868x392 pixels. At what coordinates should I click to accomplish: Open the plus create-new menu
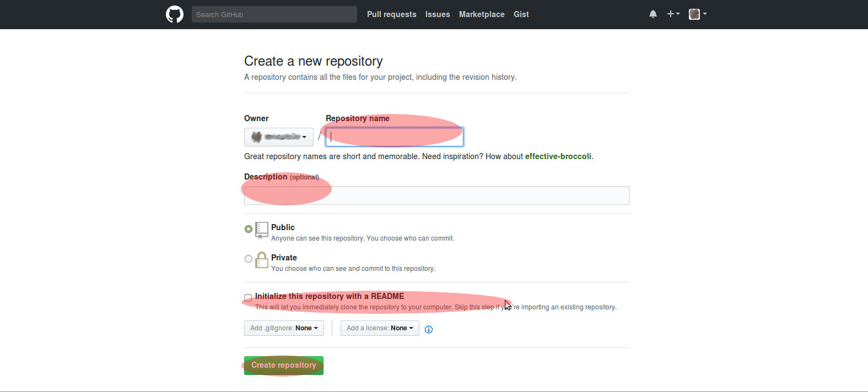pyautogui.click(x=673, y=14)
